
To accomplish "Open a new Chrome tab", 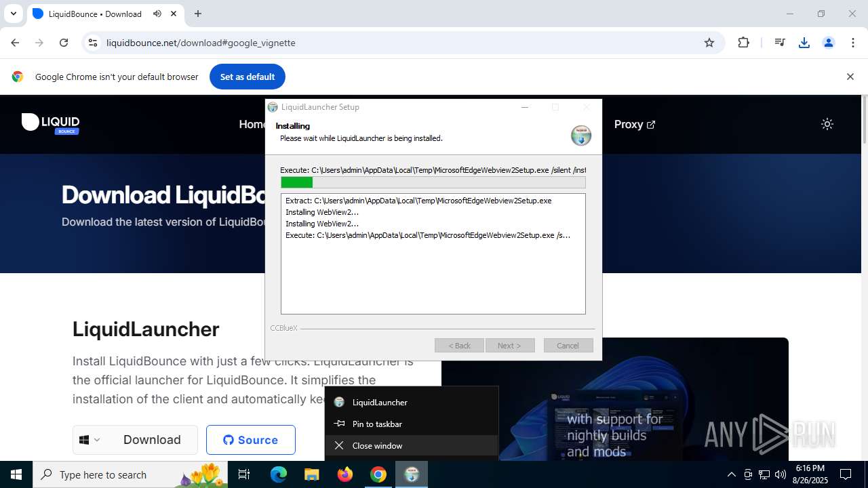I will tap(198, 14).
